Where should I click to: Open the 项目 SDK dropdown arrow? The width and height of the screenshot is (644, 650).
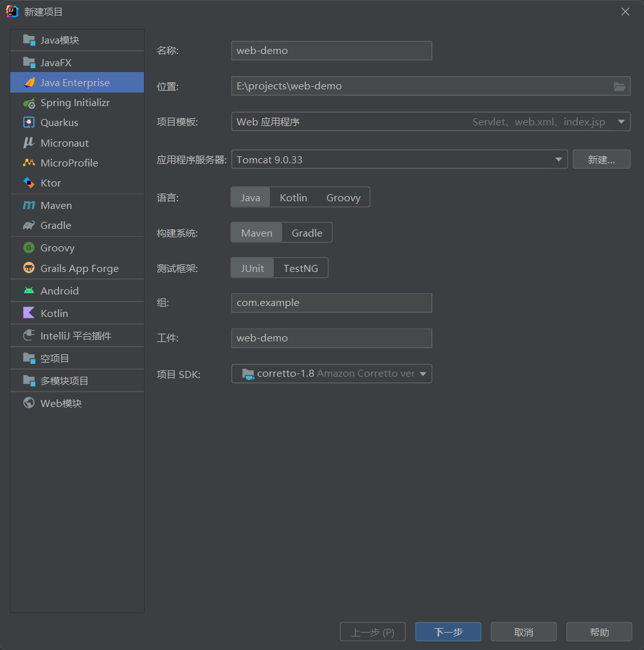pos(423,374)
